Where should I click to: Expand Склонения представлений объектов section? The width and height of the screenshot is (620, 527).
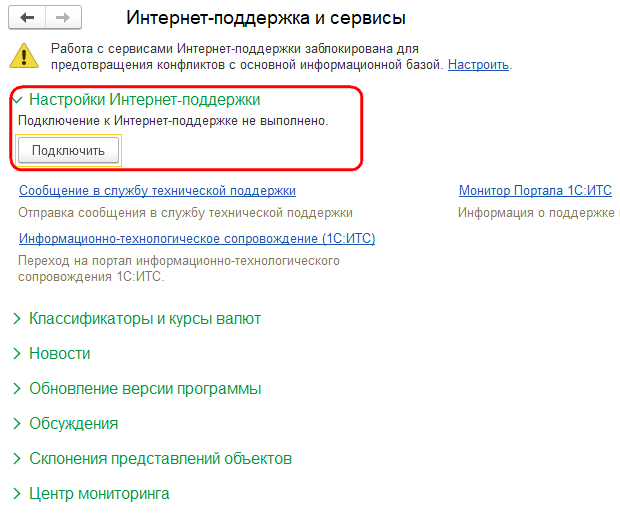click(x=153, y=459)
